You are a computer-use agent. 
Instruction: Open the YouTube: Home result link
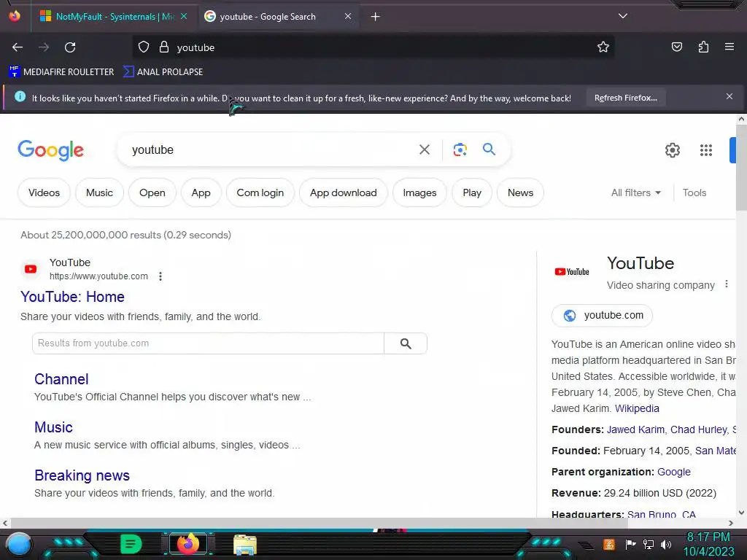[x=72, y=297]
